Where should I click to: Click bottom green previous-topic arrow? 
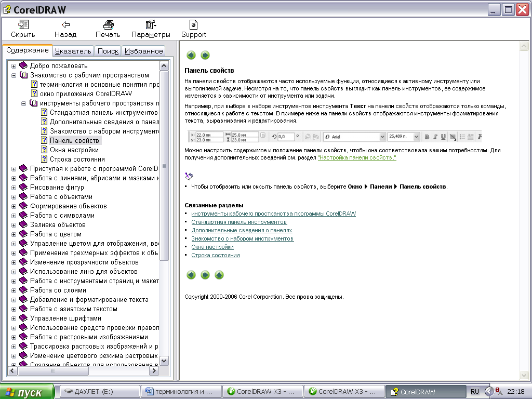point(191,275)
